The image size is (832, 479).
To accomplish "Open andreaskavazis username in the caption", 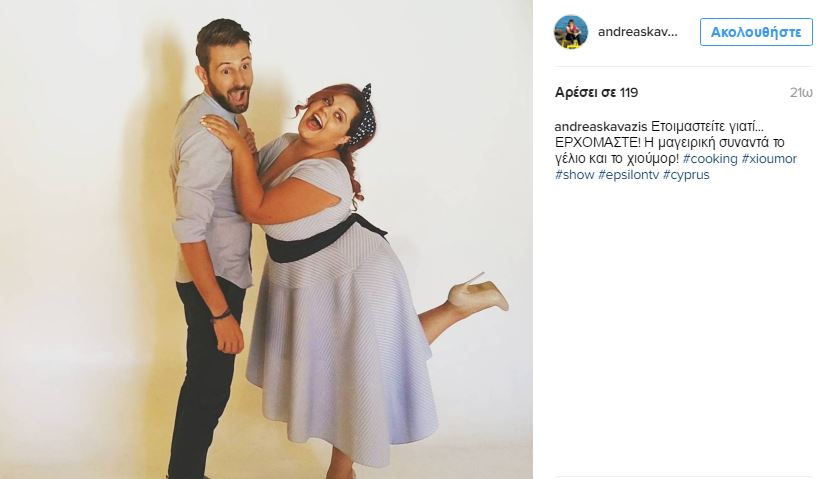I will click(x=601, y=127).
